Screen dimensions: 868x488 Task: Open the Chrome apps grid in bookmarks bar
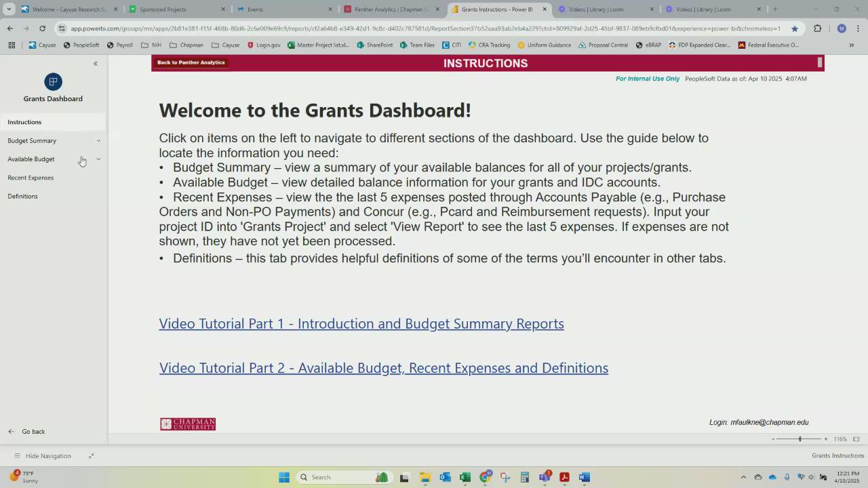pos(12,45)
